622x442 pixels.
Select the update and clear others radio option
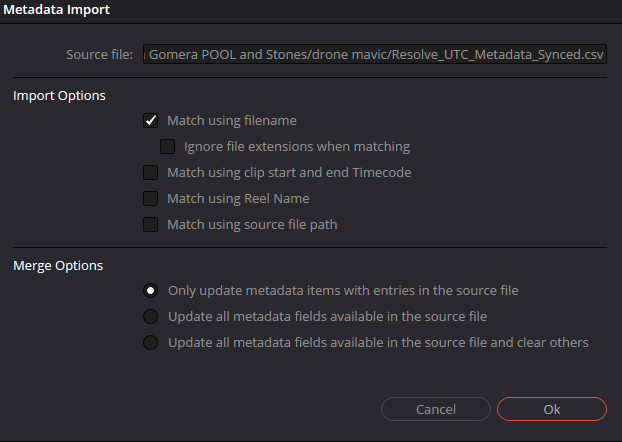(x=151, y=343)
